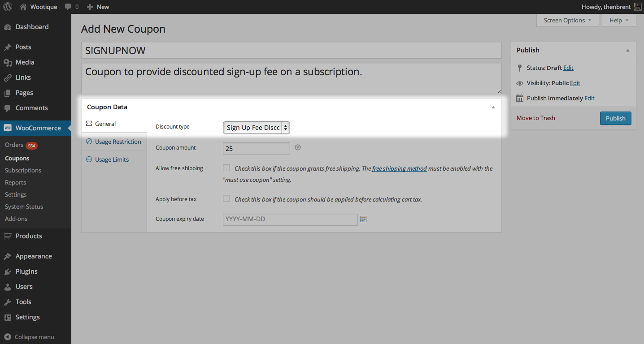Image resolution: width=644 pixels, height=344 pixels.
Task: Click the Coupon expiry date field
Action: pos(290,219)
